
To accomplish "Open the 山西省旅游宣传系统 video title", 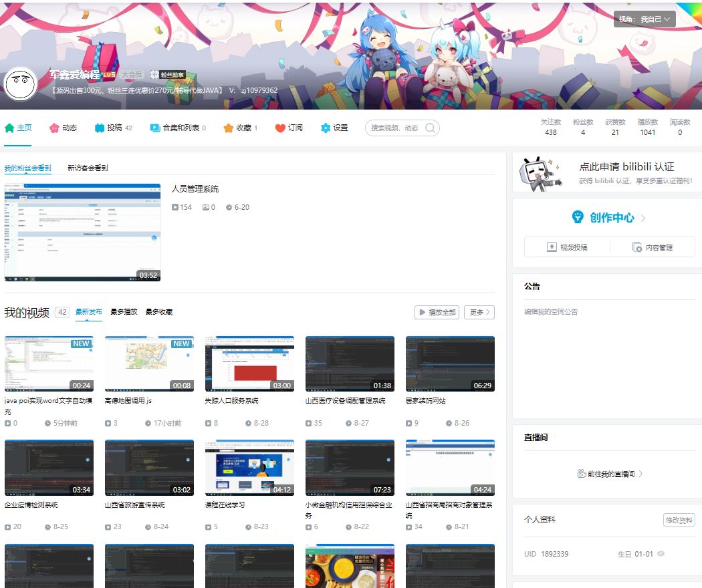I will [x=135, y=505].
